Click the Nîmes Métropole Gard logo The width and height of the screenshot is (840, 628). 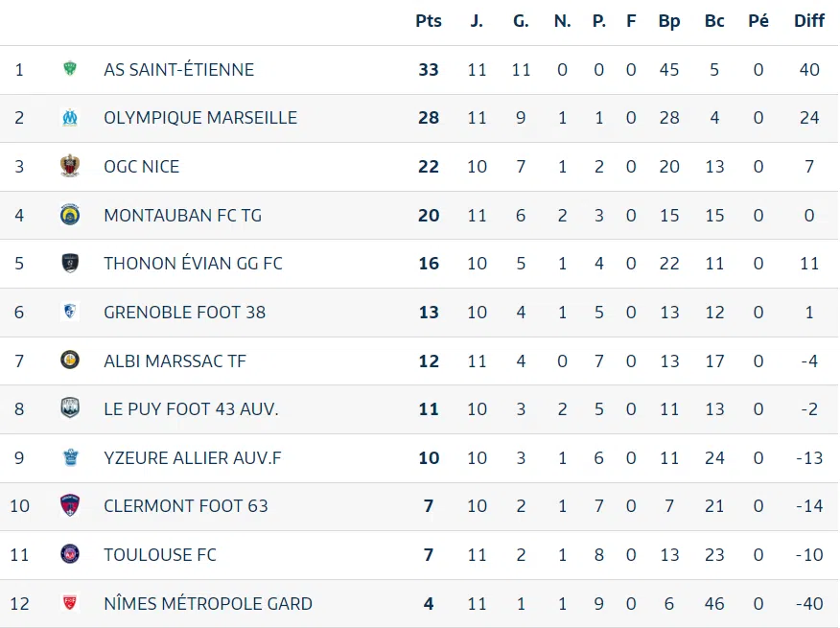pos(70,603)
